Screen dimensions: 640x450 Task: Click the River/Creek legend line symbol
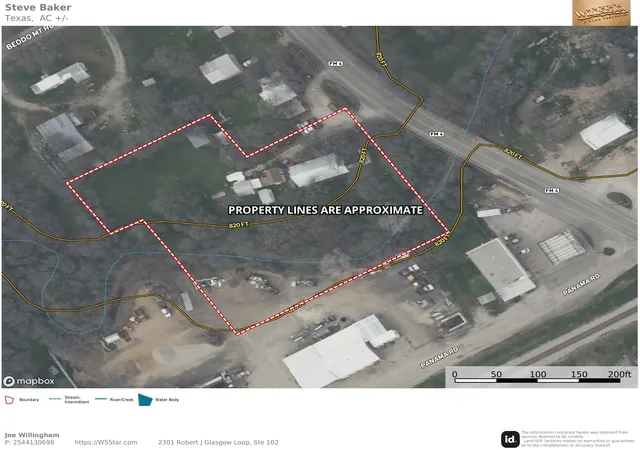pyautogui.click(x=101, y=399)
